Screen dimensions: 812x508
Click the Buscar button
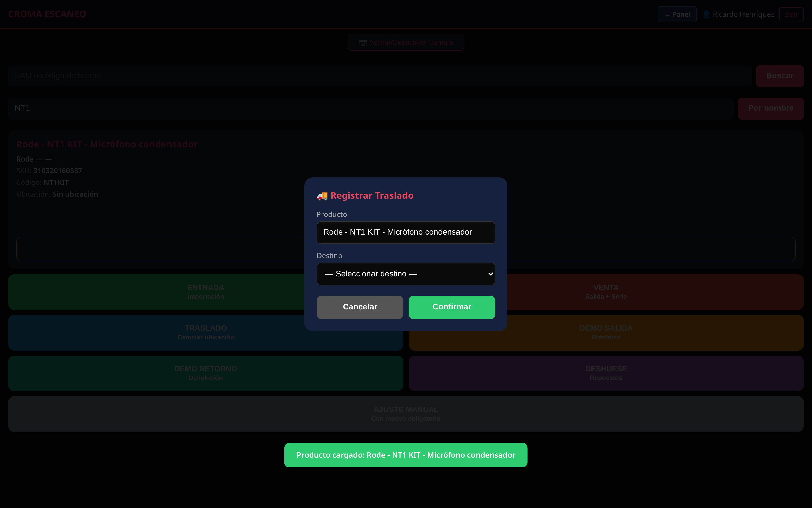pyautogui.click(x=780, y=76)
